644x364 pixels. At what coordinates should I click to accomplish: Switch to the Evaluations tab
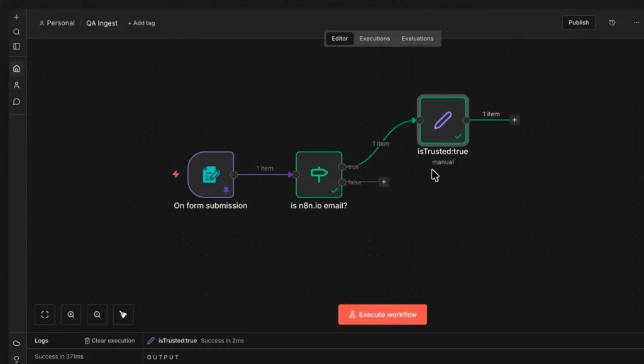pyautogui.click(x=418, y=38)
